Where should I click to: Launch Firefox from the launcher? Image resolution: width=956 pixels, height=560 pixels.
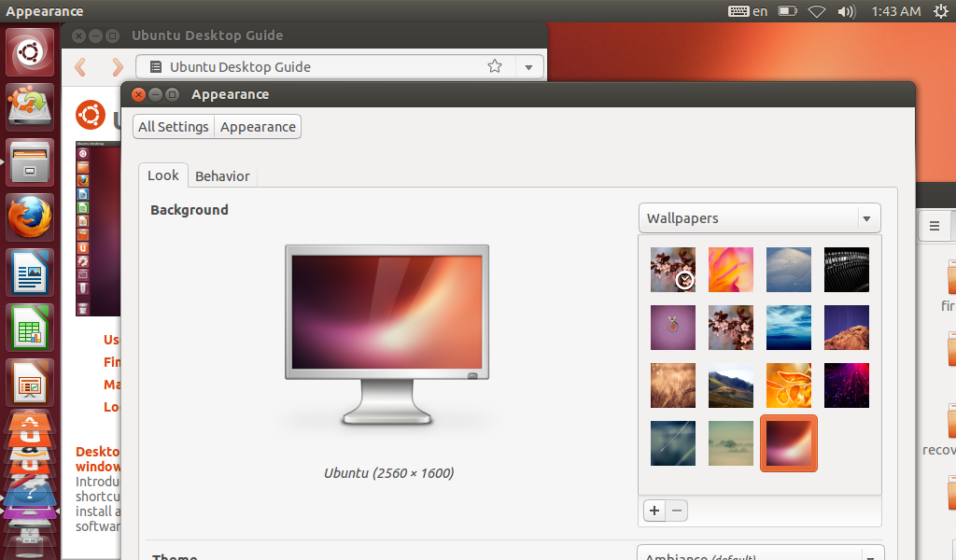click(31, 218)
